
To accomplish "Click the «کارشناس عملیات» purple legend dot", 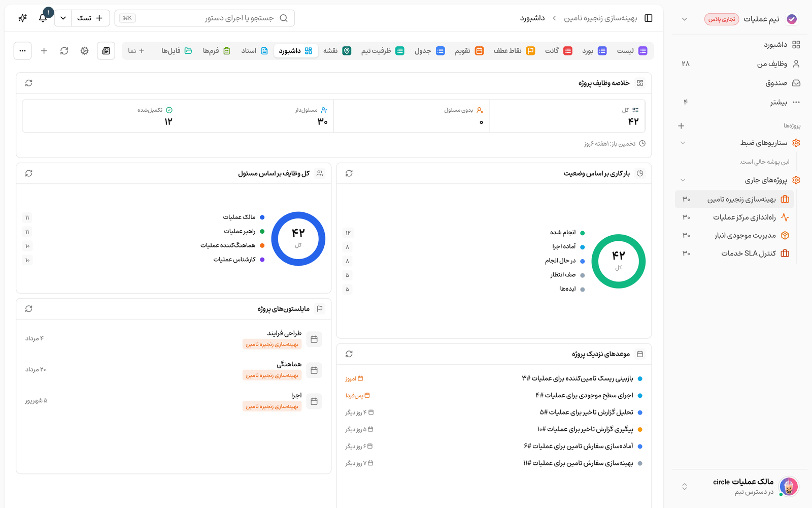I will (262, 260).
